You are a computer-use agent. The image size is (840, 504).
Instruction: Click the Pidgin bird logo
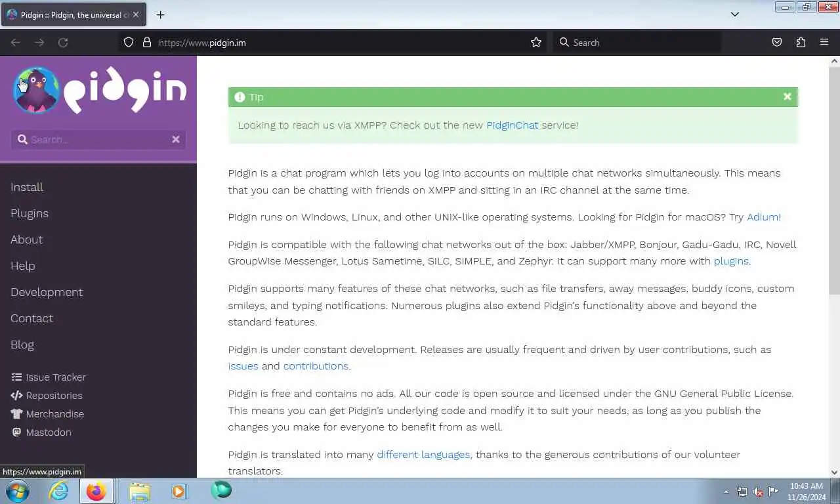pos(36,91)
